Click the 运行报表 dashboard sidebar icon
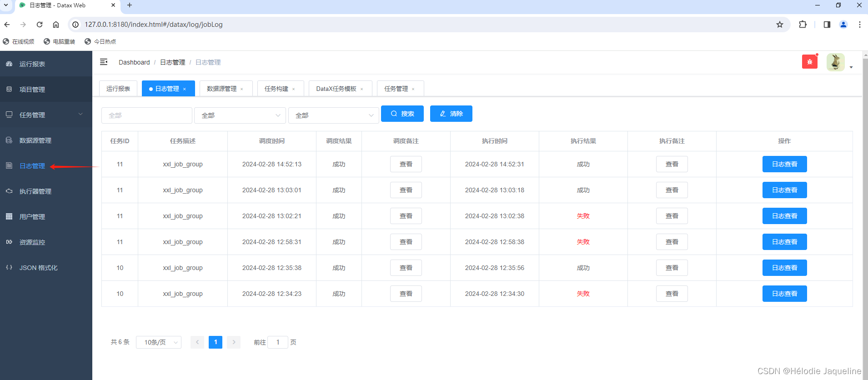This screenshot has height=380, width=868. [x=9, y=64]
